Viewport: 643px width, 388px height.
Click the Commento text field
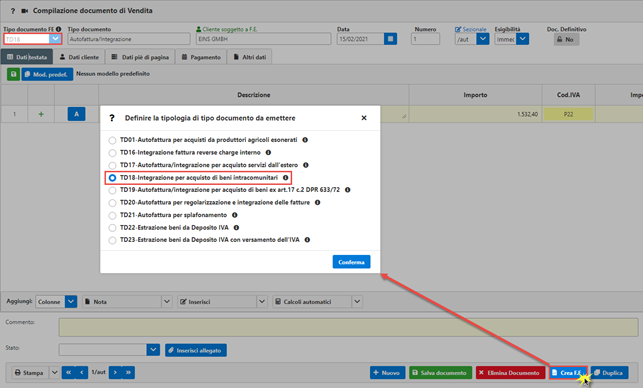tap(348, 327)
